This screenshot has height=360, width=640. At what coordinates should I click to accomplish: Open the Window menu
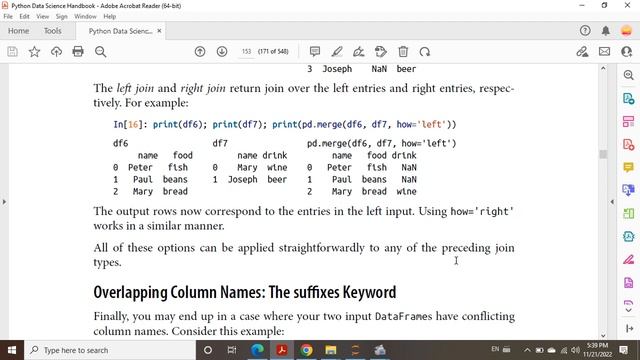tap(85, 16)
